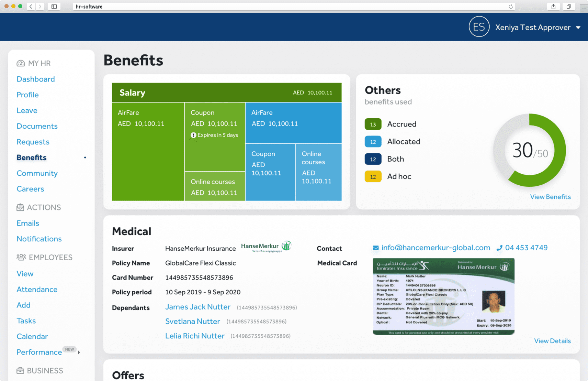Screen dimensions: 588x381
Task: Toggle the Safari sidebar icon
Action: click(x=54, y=6)
